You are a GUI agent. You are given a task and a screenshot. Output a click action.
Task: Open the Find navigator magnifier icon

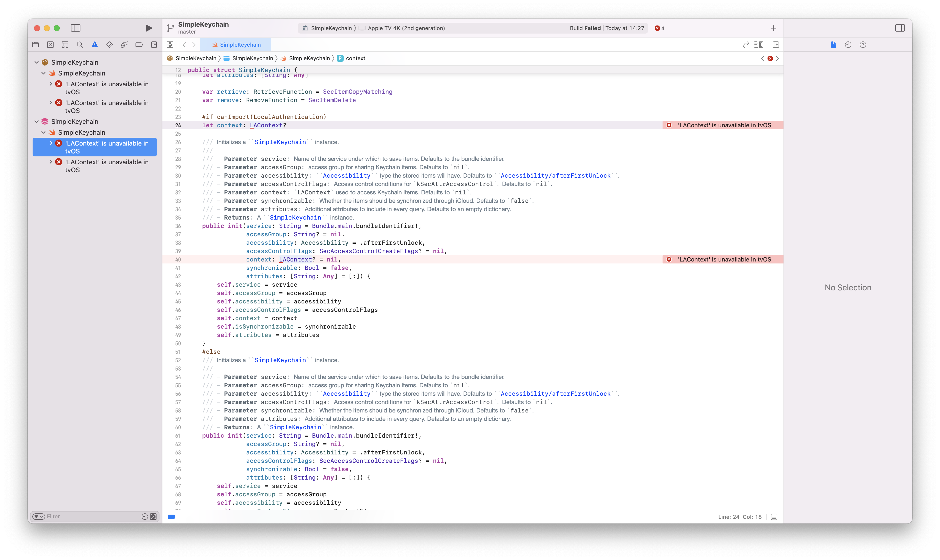(x=80, y=44)
